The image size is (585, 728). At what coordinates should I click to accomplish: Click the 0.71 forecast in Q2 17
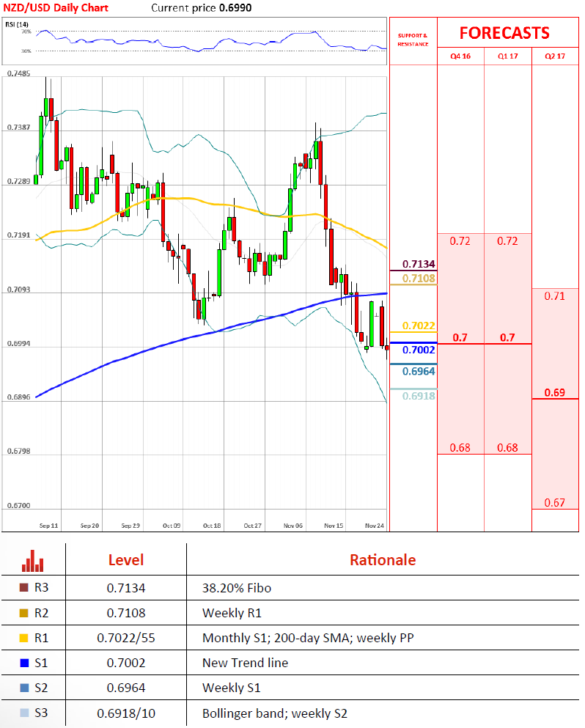tap(554, 295)
